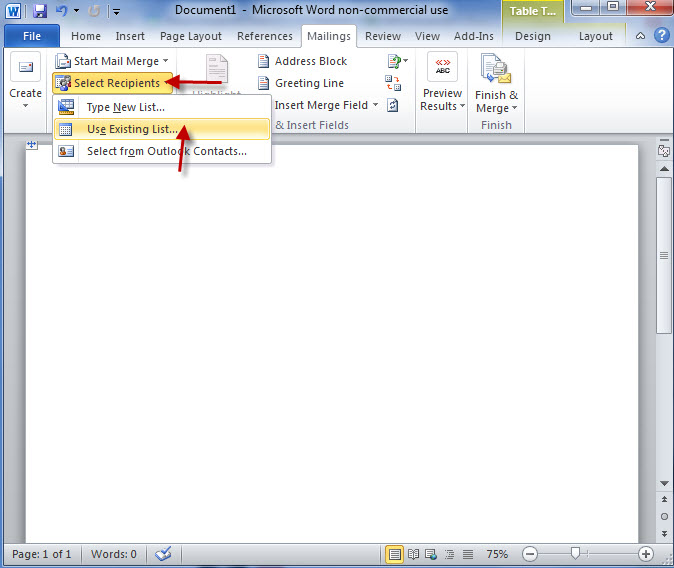
Task: Open Word Help question mark icon
Action: [662, 36]
